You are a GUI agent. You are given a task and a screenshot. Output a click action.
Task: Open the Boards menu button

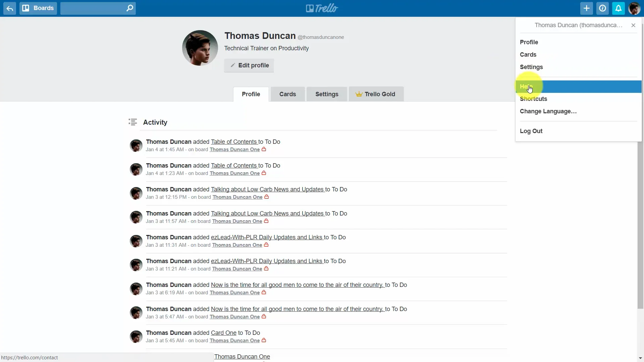tap(38, 8)
